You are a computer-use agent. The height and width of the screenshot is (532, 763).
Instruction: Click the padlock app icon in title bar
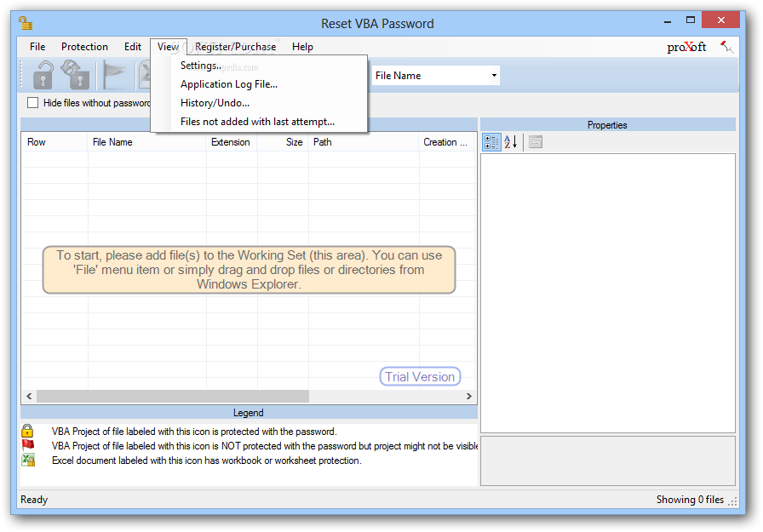[x=26, y=23]
